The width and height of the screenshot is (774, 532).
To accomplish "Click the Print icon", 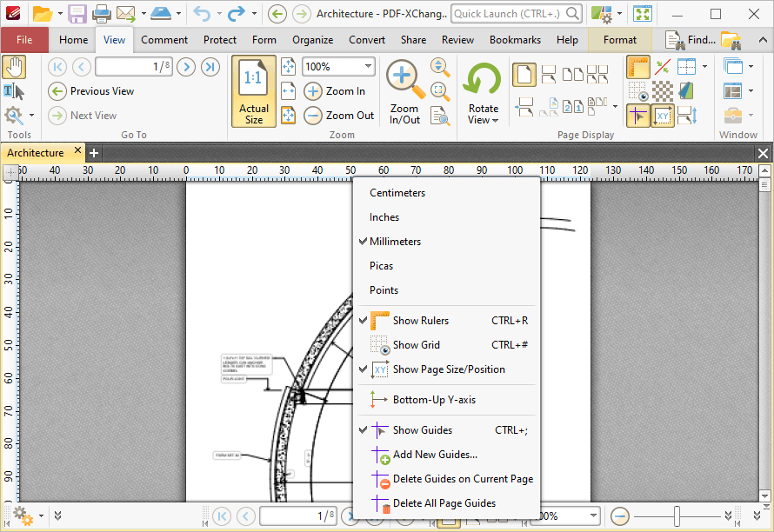I will [x=102, y=14].
